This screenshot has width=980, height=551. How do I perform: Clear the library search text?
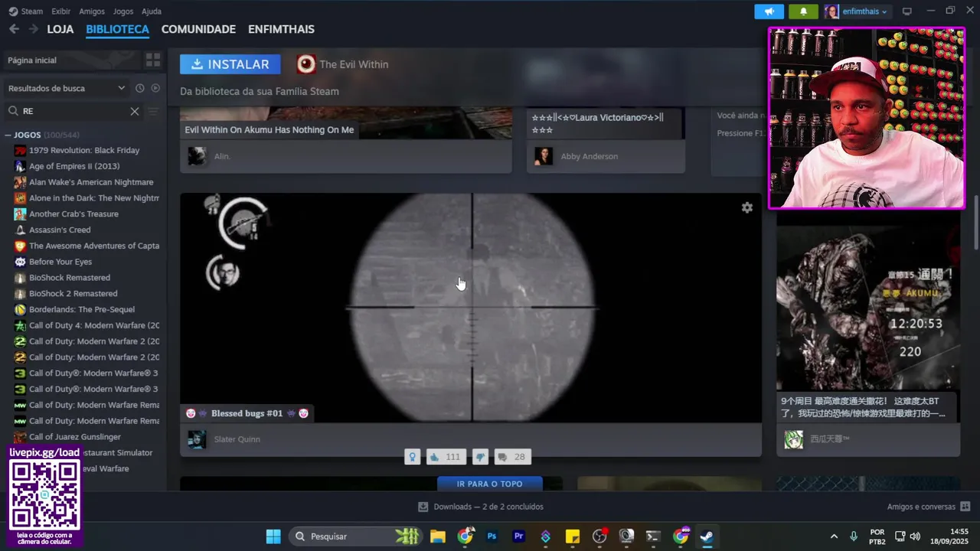pos(135,111)
